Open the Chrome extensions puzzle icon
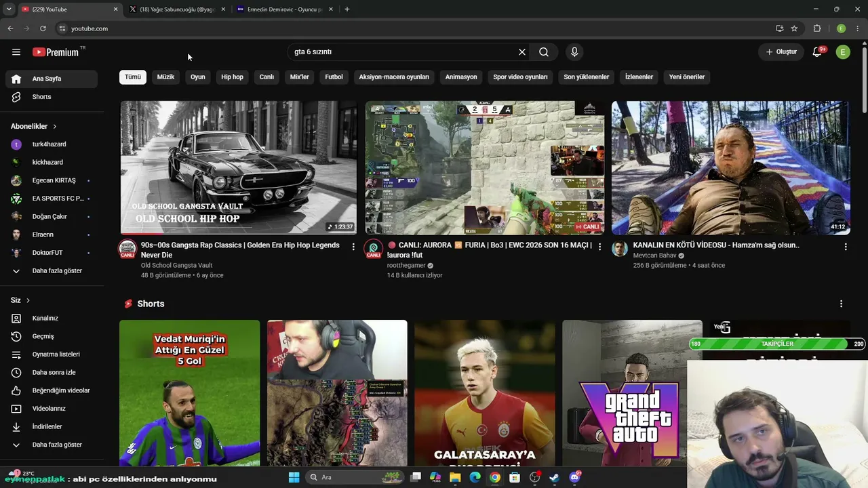The width and height of the screenshot is (868, 488). pyautogui.click(x=817, y=28)
